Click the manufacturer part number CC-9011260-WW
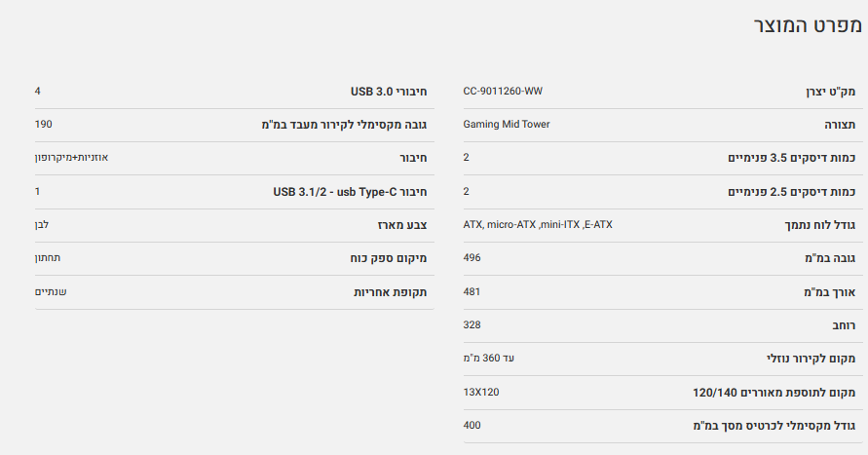This screenshot has width=868, height=455. tap(503, 91)
